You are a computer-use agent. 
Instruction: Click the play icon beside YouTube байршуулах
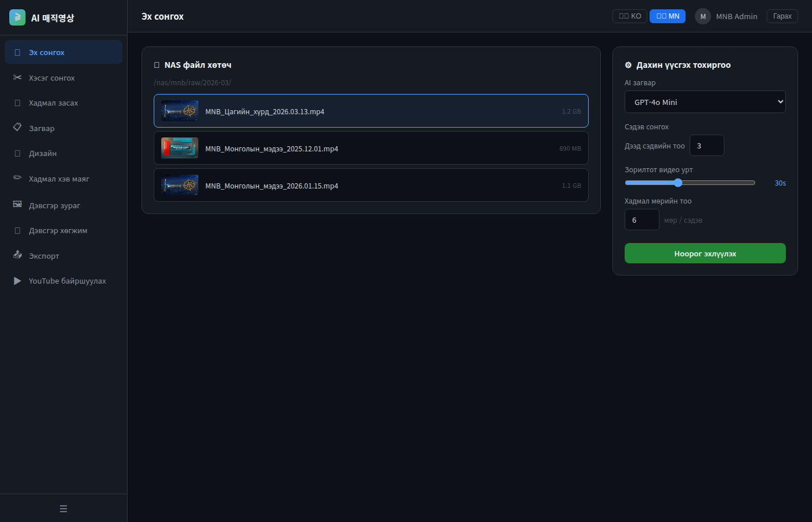tap(17, 281)
